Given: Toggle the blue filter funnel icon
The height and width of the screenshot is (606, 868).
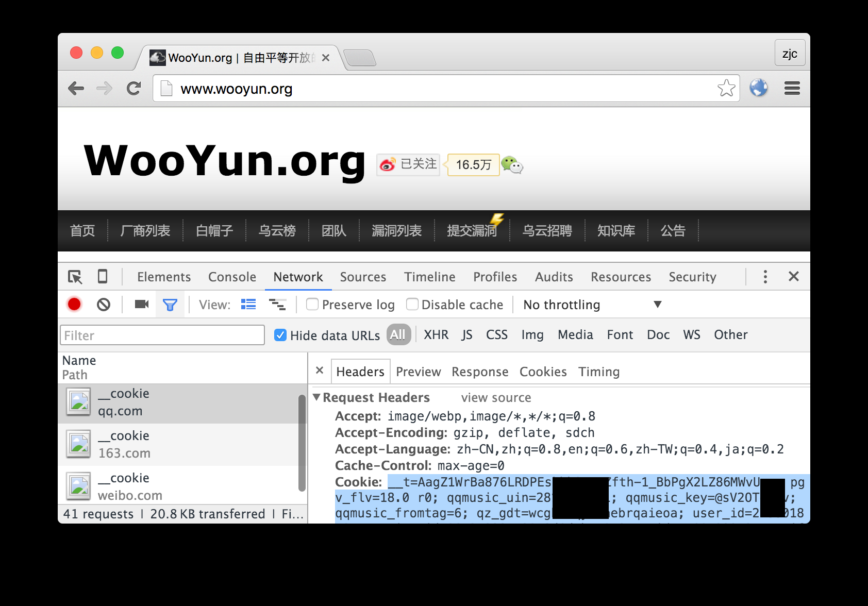Looking at the screenshot, I should coord(170,305).
